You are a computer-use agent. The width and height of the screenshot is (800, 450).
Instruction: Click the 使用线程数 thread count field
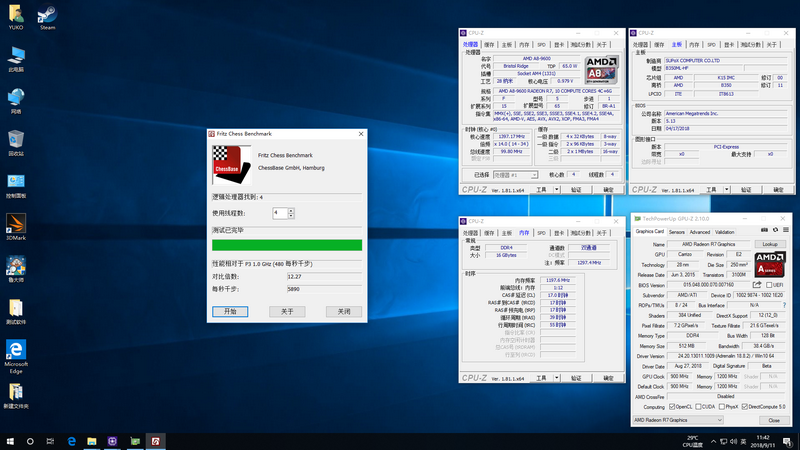(280, 213)
